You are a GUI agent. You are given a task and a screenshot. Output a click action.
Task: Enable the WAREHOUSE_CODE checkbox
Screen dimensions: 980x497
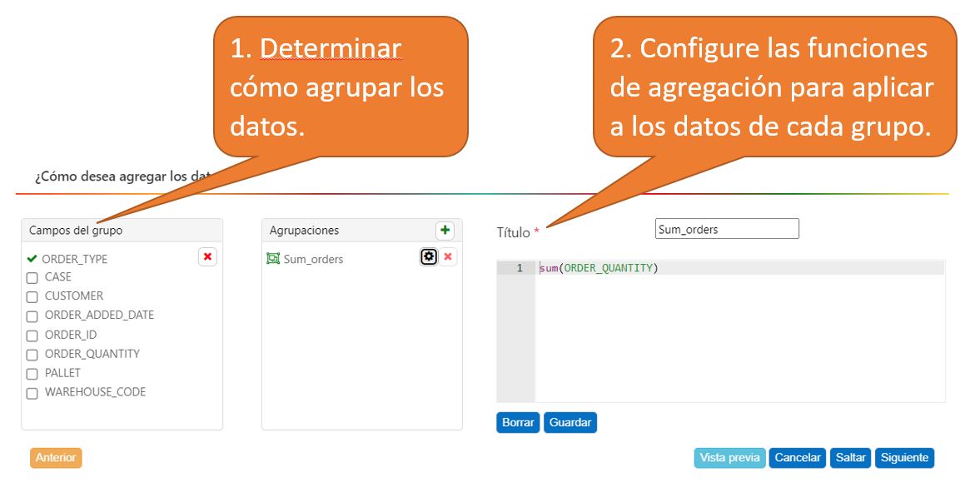tap(32, 393)
